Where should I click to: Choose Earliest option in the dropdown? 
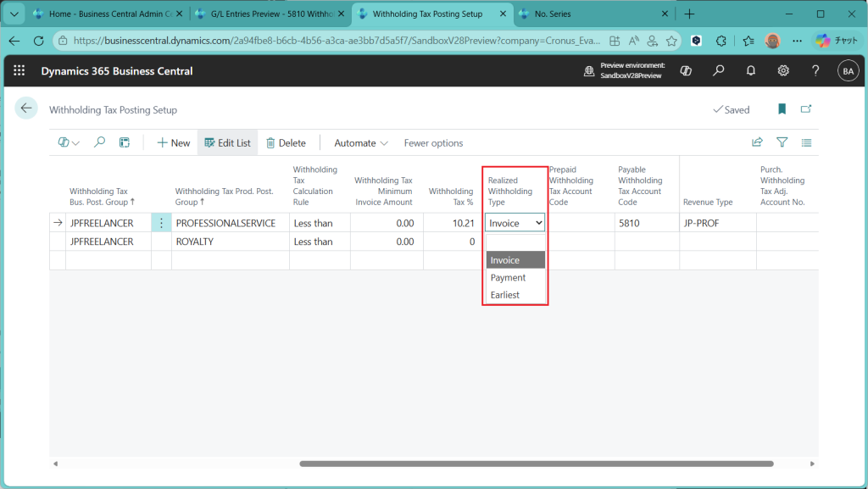tap(505, 295)
